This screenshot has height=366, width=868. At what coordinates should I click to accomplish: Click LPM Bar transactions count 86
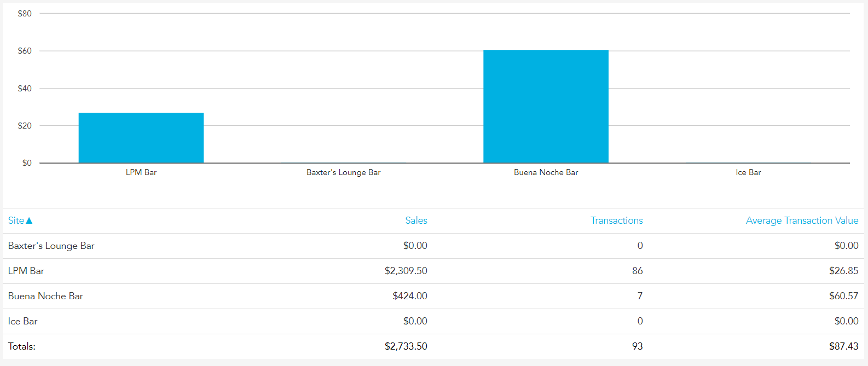point(638,271)
